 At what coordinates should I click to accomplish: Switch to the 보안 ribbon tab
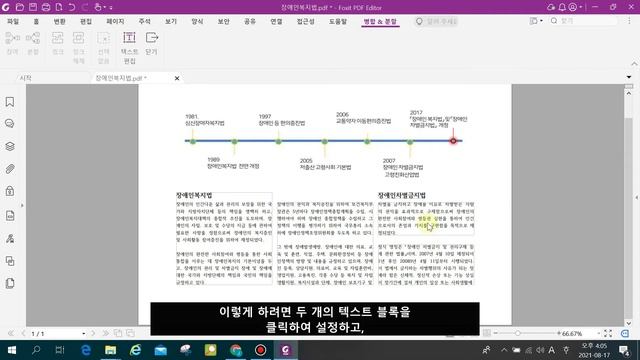point(223,21)
